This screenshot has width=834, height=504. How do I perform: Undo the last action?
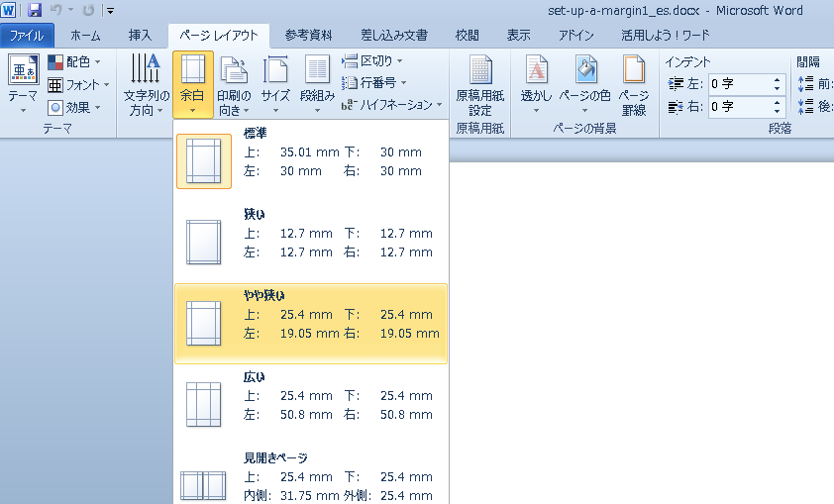(x=56, y=10)
